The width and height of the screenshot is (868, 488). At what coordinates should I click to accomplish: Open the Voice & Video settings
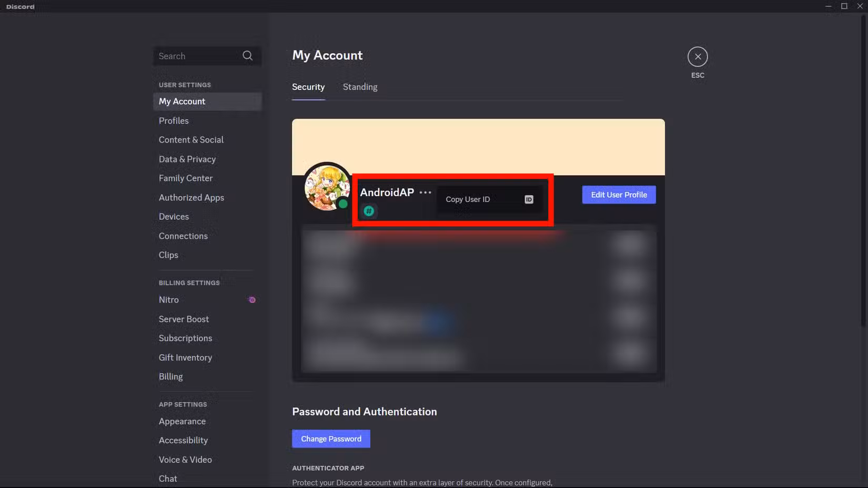point(185,459)
